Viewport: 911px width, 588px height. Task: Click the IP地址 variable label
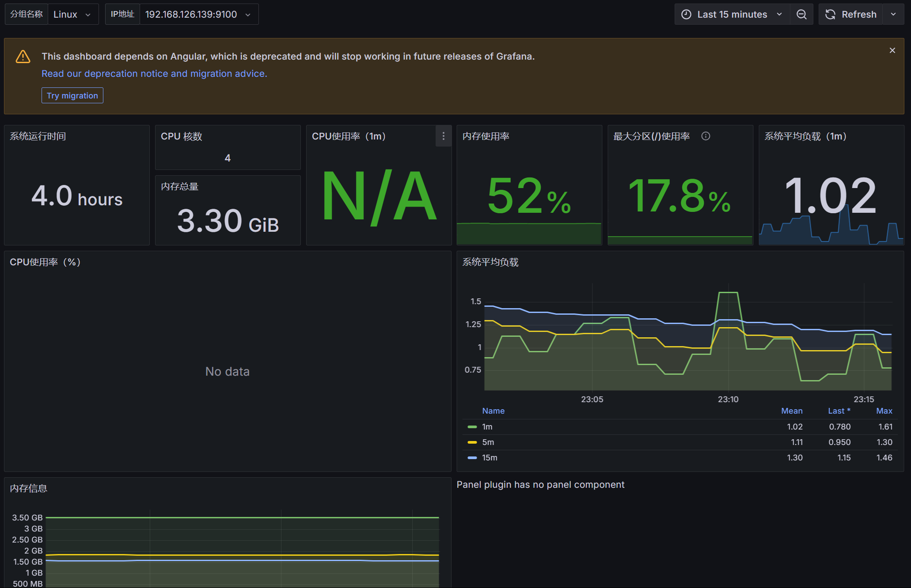click(122, 15)
